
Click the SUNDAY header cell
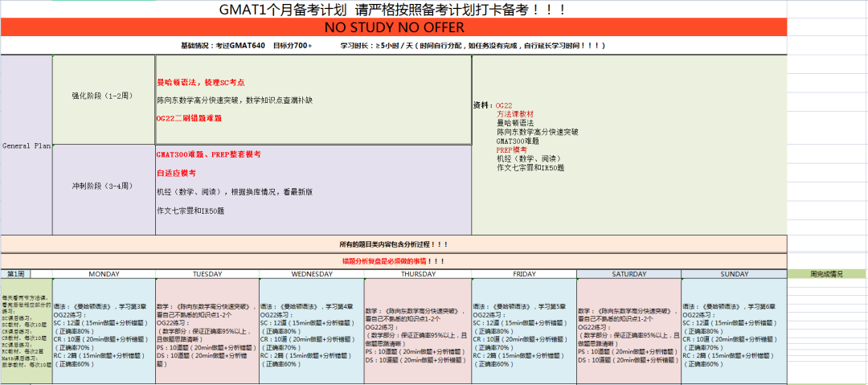tap(734, 274)
